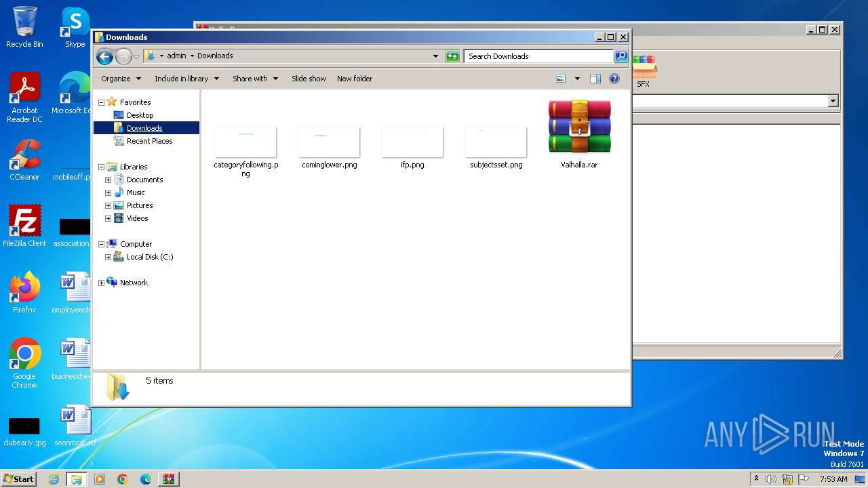Launch Firefox desktop shortcut
The width and height of the screenshot is (868, 488).
click(24, 292)
